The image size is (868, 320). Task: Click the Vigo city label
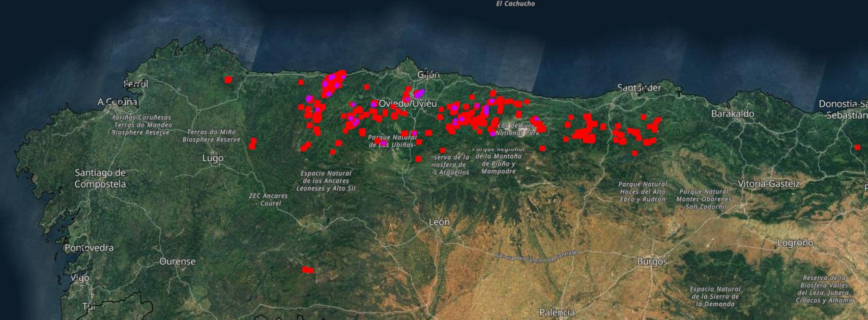pyautogui.click(x=80, y=278)
